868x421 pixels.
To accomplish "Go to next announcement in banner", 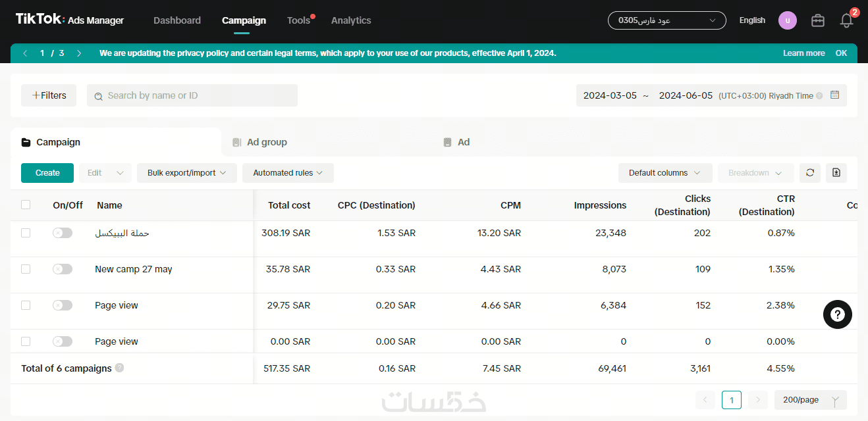I will point(79,53).
